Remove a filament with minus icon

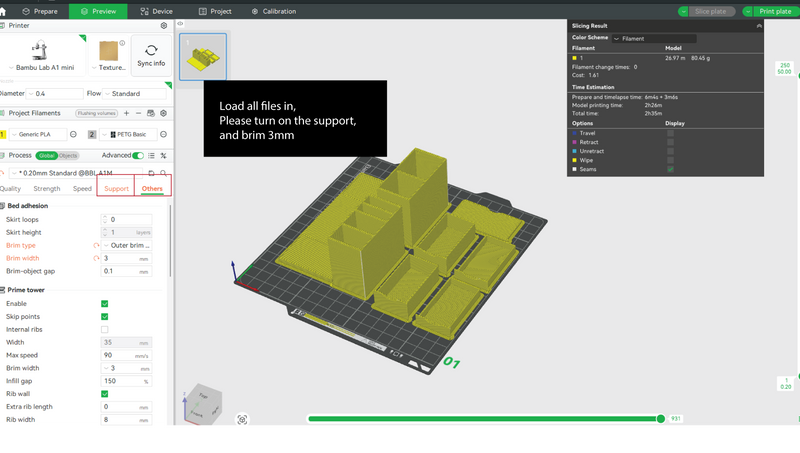click(x=138, y=113)
